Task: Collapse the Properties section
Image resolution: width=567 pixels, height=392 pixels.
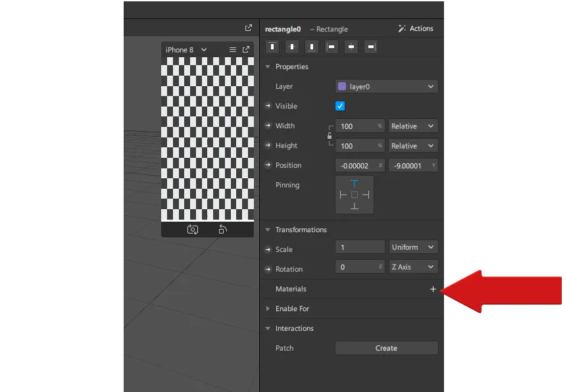Action: (268, 66)
